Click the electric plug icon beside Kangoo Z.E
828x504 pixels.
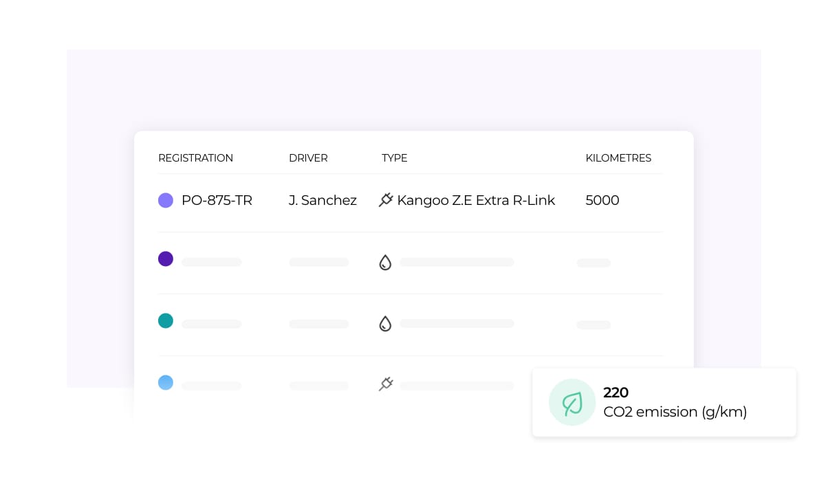pos(386,200)
